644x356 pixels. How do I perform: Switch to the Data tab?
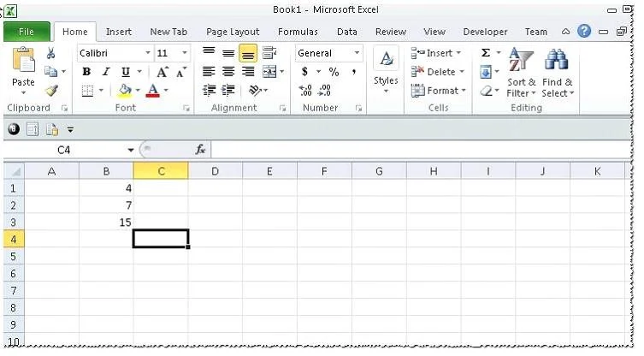point(347,32)
